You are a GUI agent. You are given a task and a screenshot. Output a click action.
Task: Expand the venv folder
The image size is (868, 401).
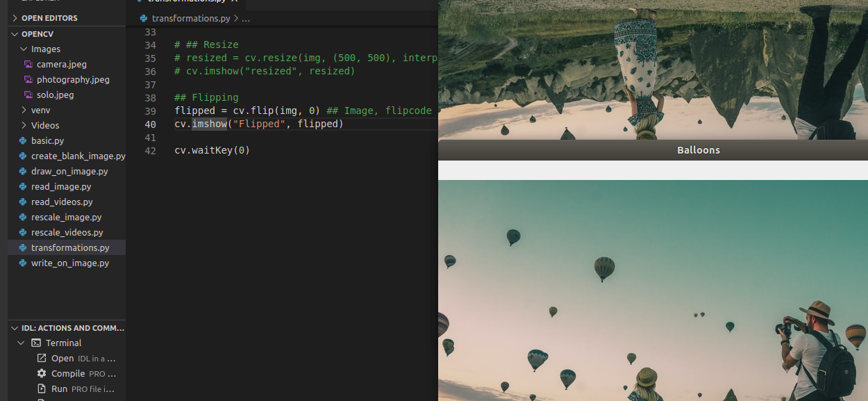pyautogui.click(x=23, y=110)
